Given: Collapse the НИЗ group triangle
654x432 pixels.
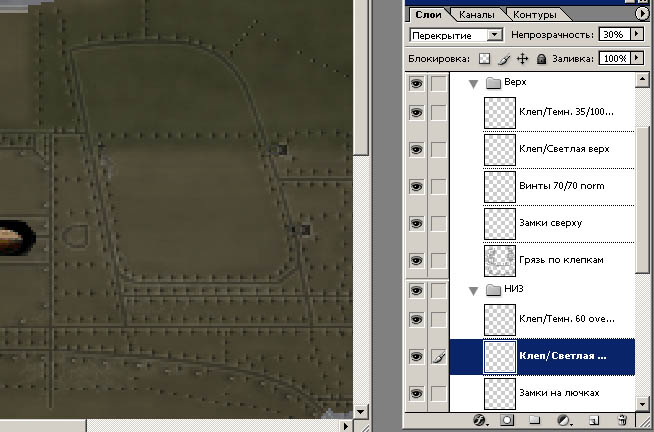Looking at the screenshot, I should 473,291.
